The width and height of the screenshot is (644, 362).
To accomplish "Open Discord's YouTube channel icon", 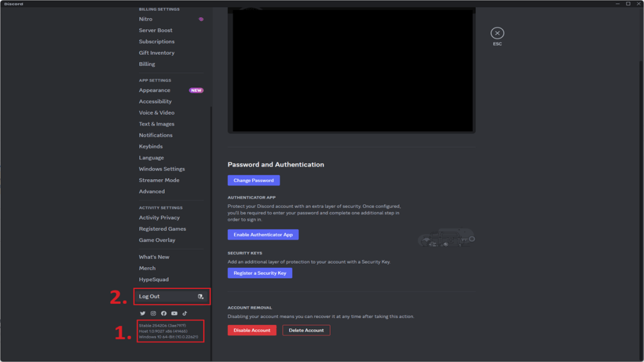I will point(174,313).
